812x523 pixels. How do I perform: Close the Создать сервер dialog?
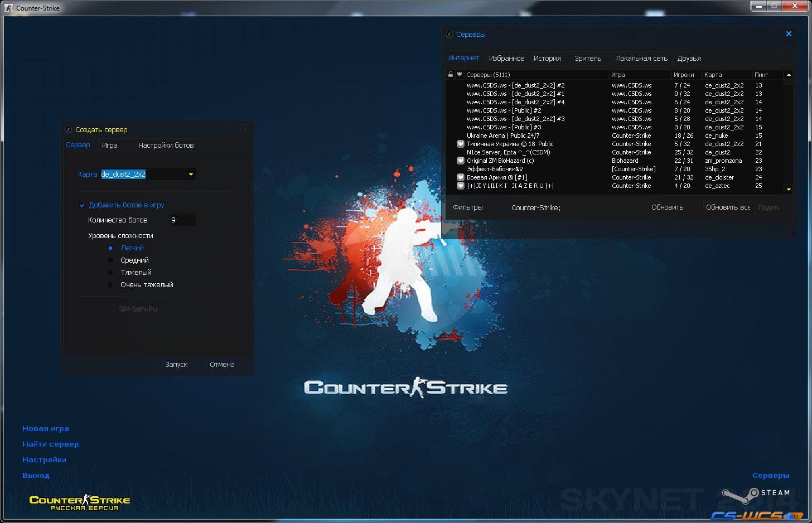245,129
